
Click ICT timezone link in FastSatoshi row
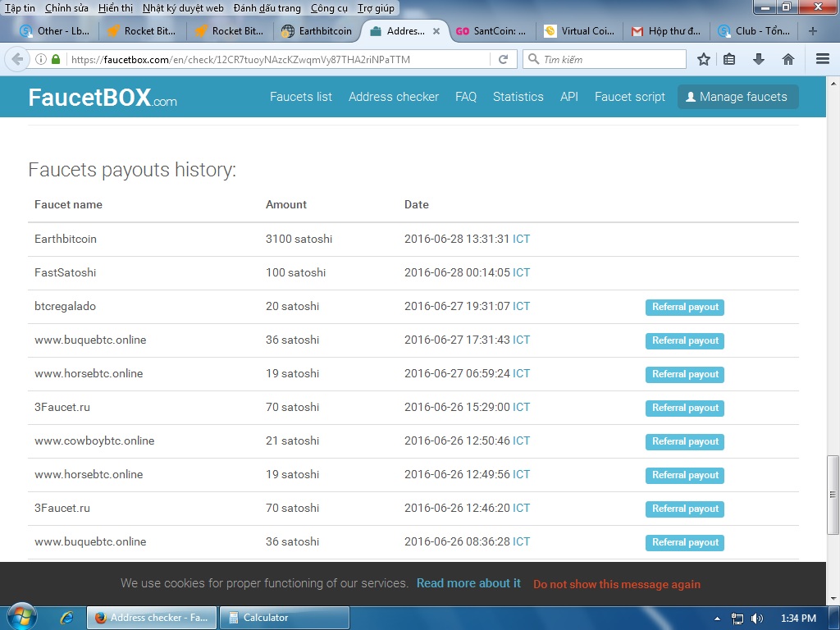click(x=521, y=272)
